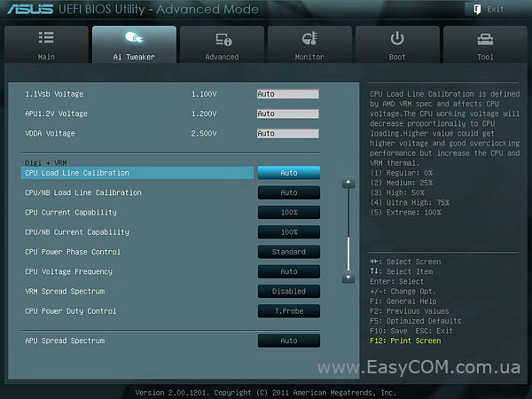Select the Ai Tweaker tab label
Screen dimensions: 532x399
tap(134, 57)
